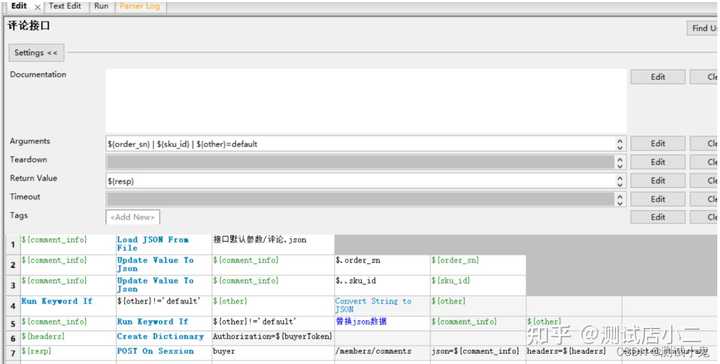This screenshot has height=364, width=720.
Task: Click the Find Usages button
Action: coord(703,28)
